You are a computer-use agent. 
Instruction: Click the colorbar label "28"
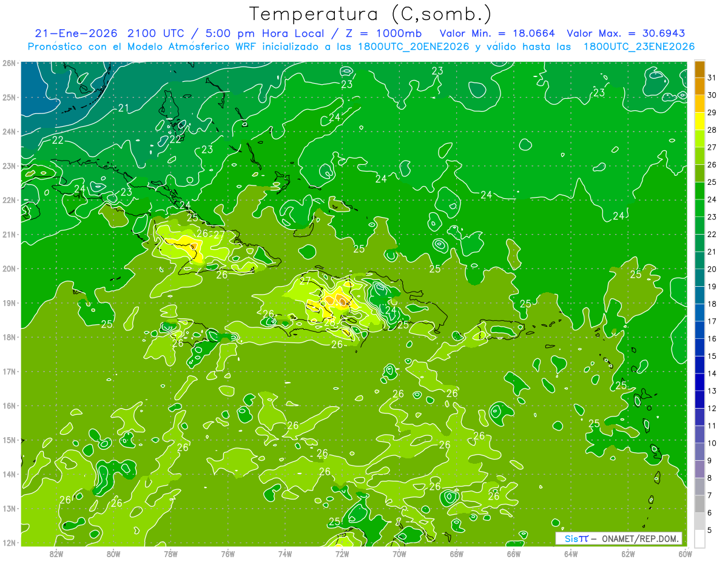712,130
